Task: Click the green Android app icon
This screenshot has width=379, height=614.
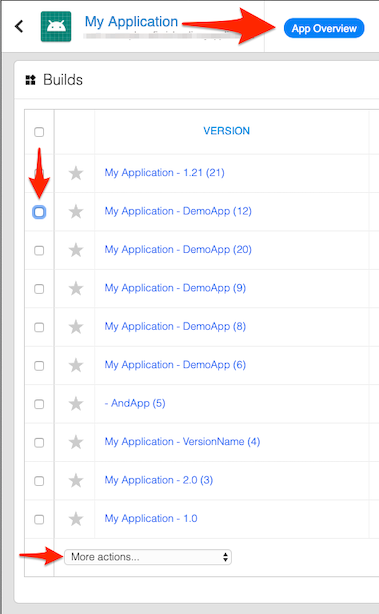Action: coord(56,27)
